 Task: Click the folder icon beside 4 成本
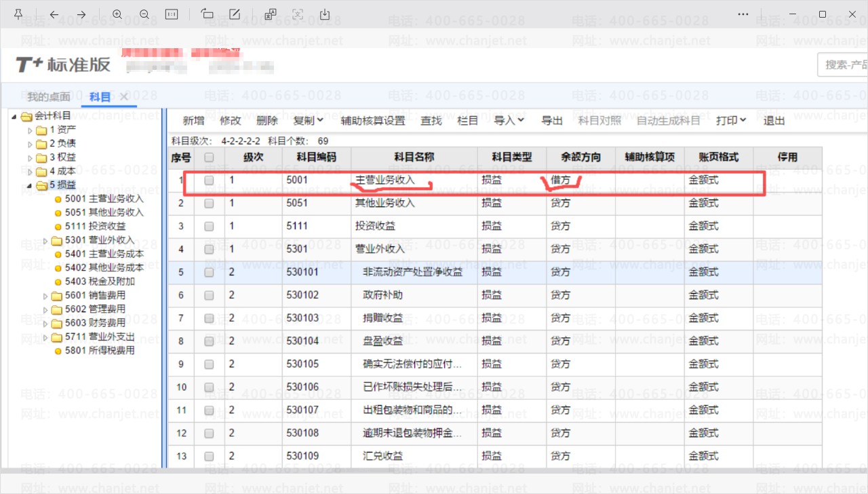point(41,172)
